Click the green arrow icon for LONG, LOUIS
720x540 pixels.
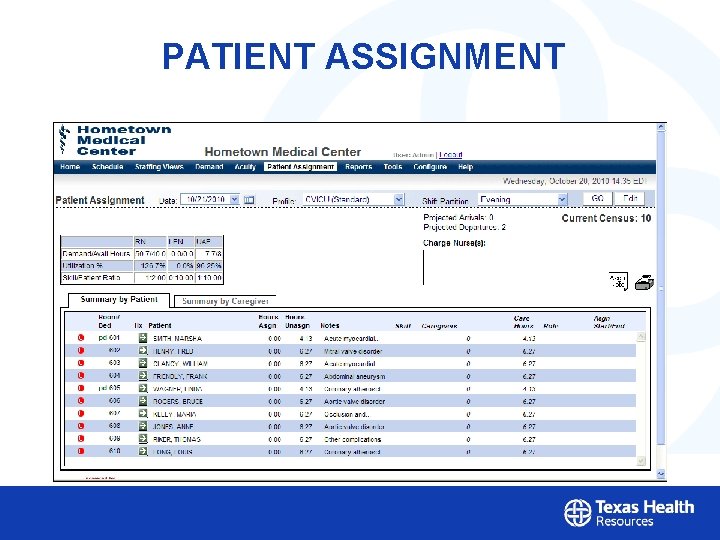pyautogui.click(x=143, y=451)
